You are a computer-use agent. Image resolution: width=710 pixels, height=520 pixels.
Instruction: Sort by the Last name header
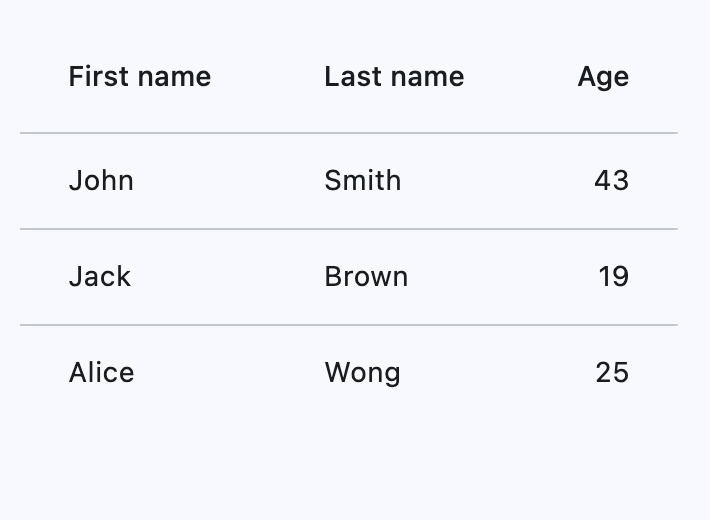pyautogui.click(x=394, y=77)
